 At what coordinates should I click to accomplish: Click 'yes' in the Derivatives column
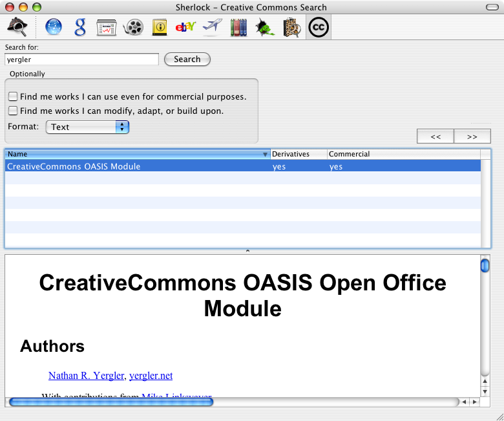coord(279,167)
